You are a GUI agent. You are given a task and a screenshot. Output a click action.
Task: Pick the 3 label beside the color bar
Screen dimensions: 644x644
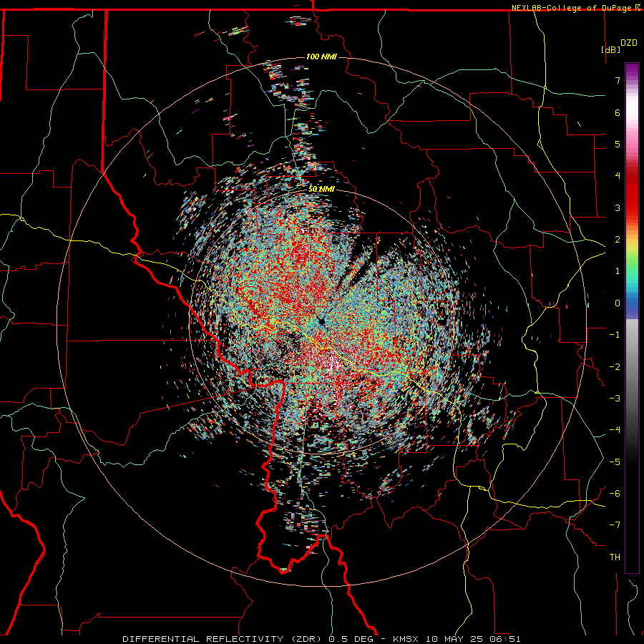pyautogui.click(x=618, y=208)
